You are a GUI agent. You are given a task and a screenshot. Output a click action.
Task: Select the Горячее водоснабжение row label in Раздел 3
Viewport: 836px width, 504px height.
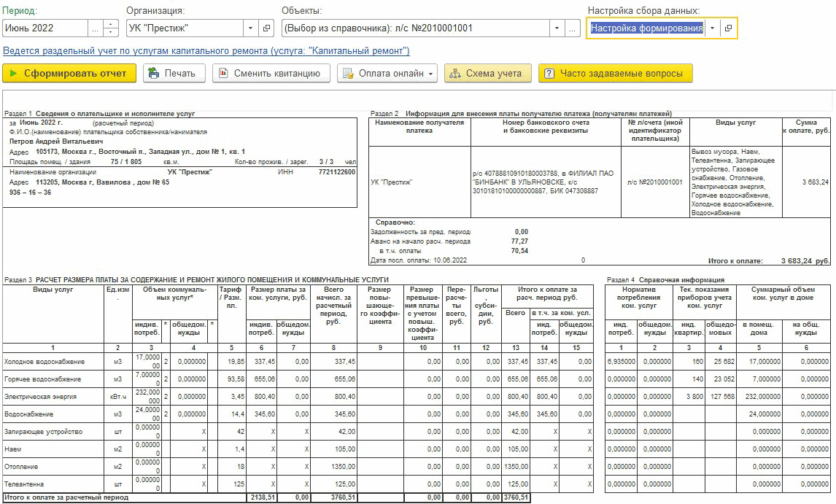[42, 379]
